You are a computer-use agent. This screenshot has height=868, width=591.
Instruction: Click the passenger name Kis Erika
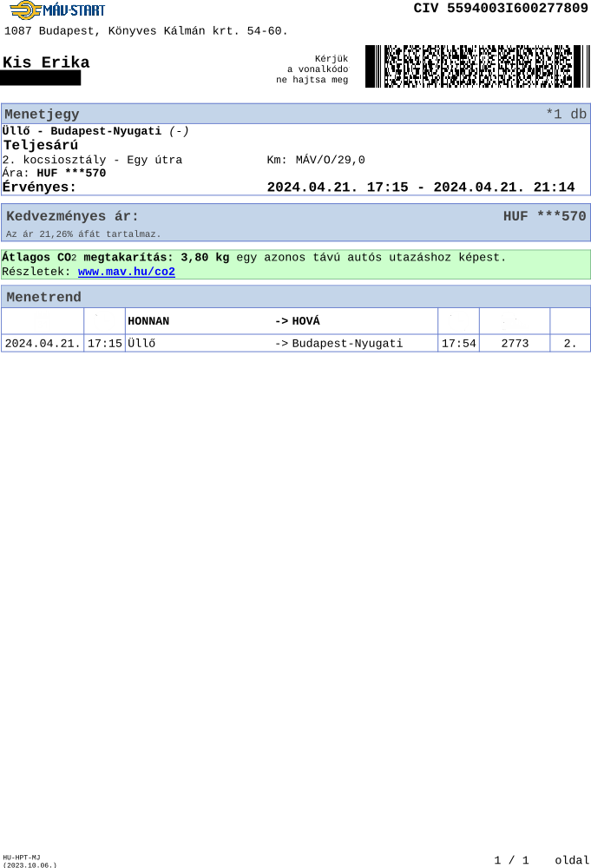click(46, 62)
